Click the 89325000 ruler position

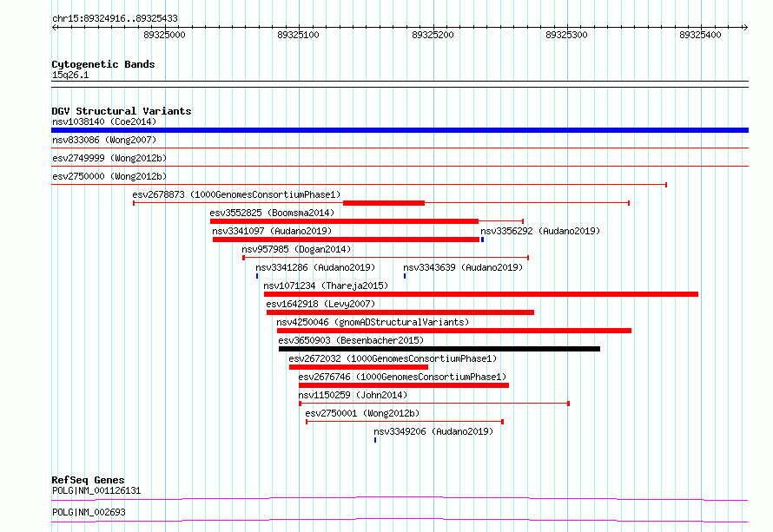(164, 35)
